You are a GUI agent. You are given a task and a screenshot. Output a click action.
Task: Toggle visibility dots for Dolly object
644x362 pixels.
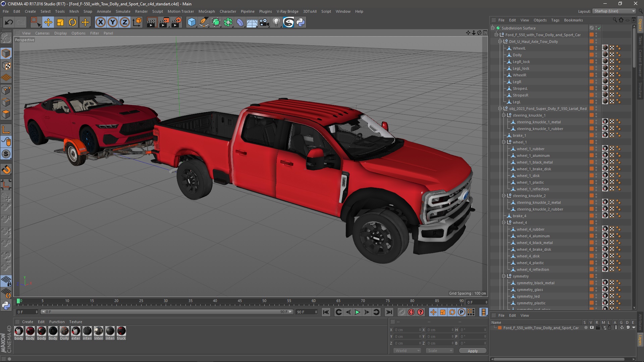[x=596, y=55]
